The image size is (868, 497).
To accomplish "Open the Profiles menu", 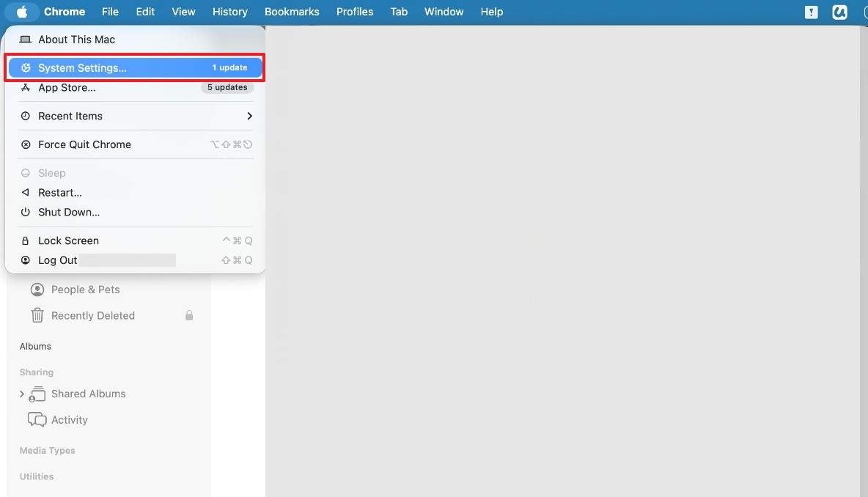I will 355,12.
